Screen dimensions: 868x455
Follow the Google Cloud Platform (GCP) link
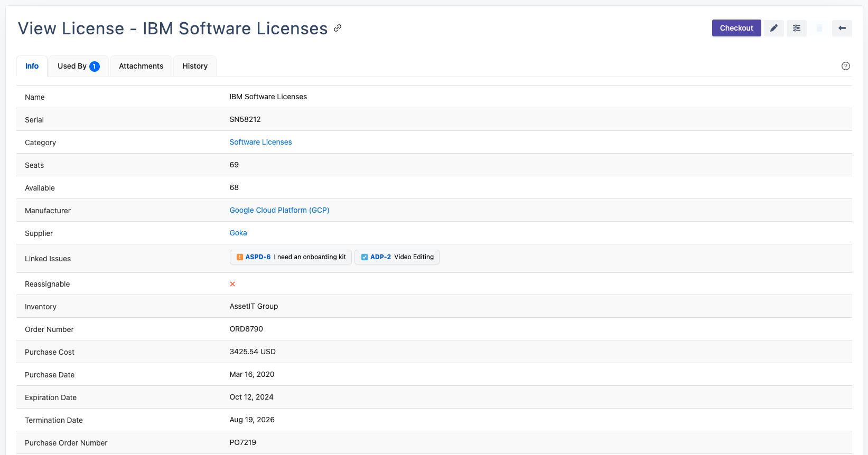[279, 210]
